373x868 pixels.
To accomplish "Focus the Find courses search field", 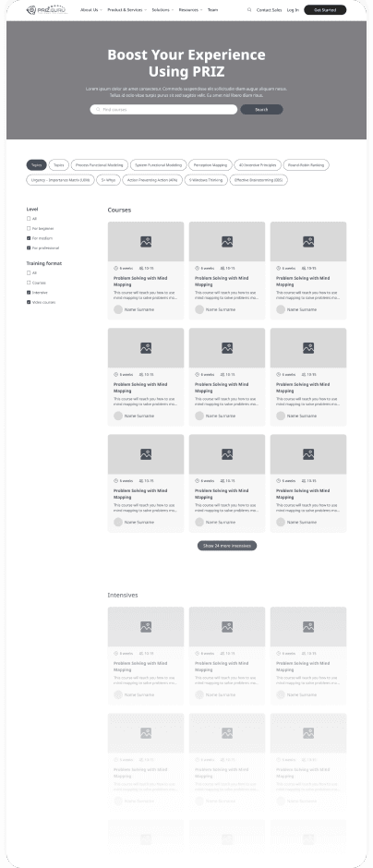I will pos(163,110).
